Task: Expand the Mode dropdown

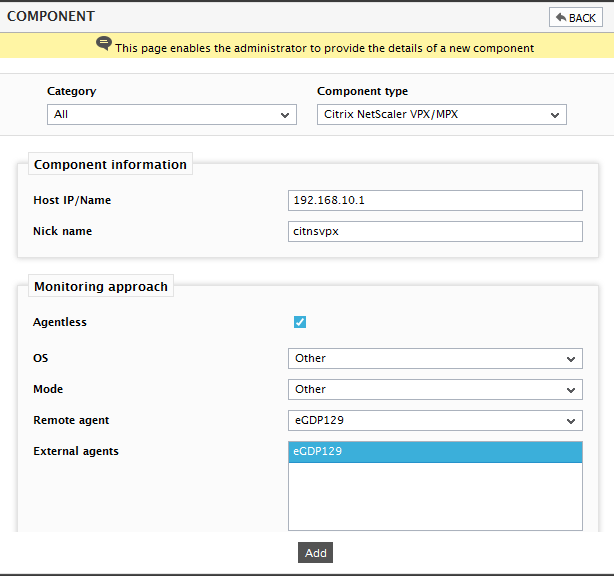Action: tap(435, 389)
